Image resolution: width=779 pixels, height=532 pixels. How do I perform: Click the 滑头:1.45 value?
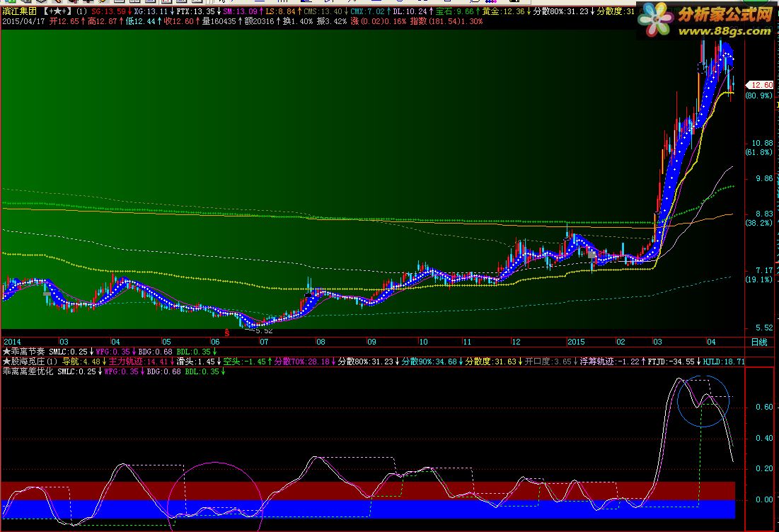point(196,362)
